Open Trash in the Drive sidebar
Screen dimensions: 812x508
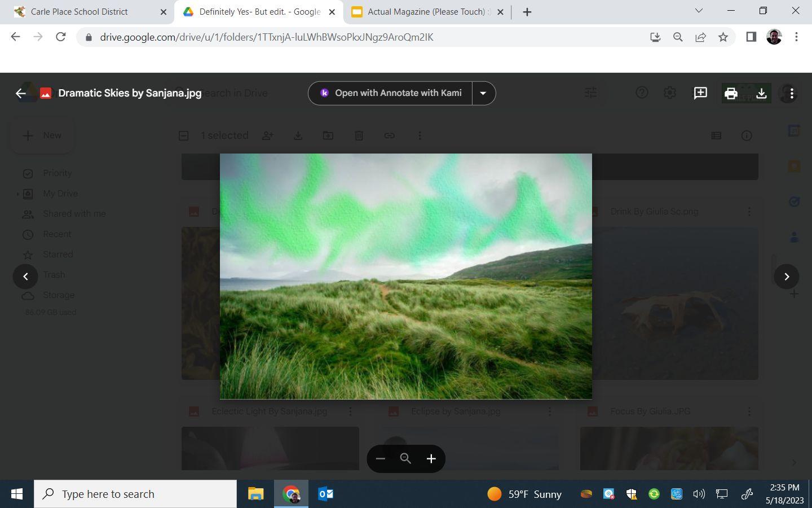point(54,275)
